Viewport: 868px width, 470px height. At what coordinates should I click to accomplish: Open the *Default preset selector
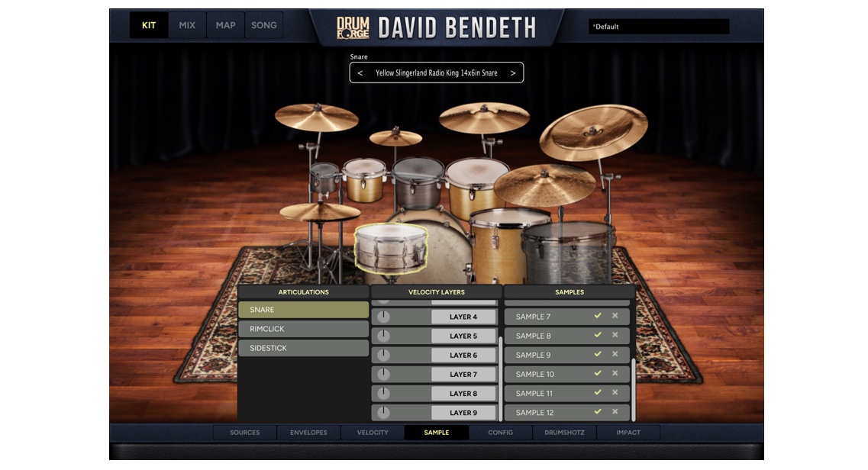659,25
